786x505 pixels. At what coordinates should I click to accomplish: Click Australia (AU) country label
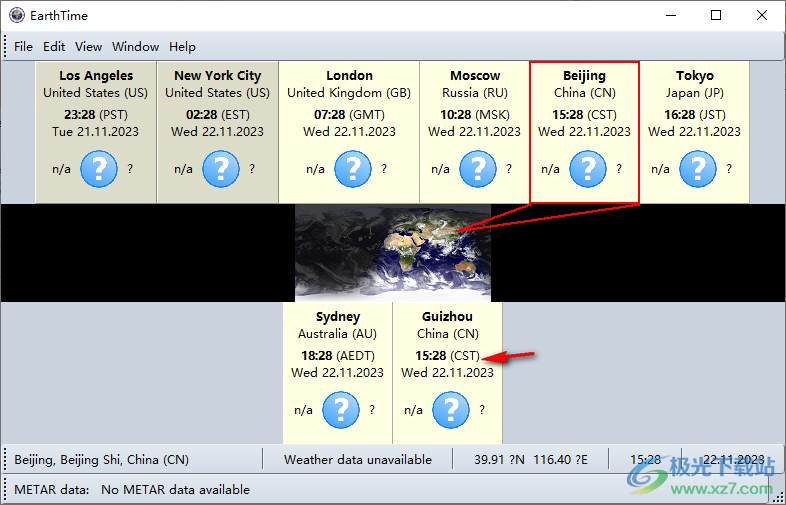(338, 334)
